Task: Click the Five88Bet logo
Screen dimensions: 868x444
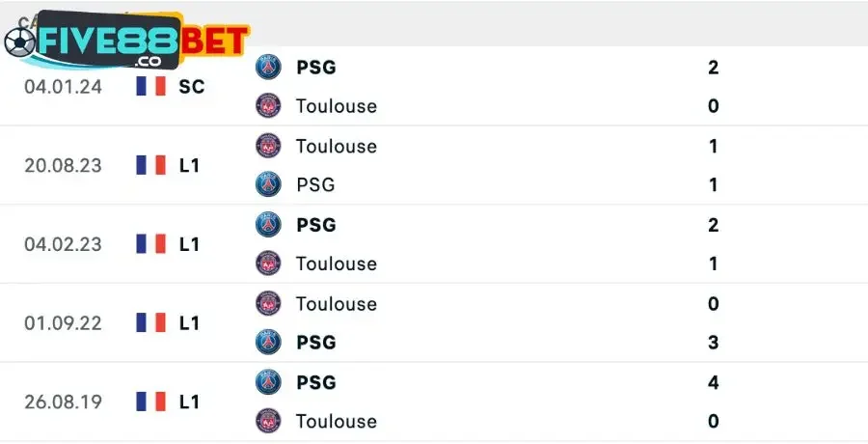Action: [x=125, y=42]
